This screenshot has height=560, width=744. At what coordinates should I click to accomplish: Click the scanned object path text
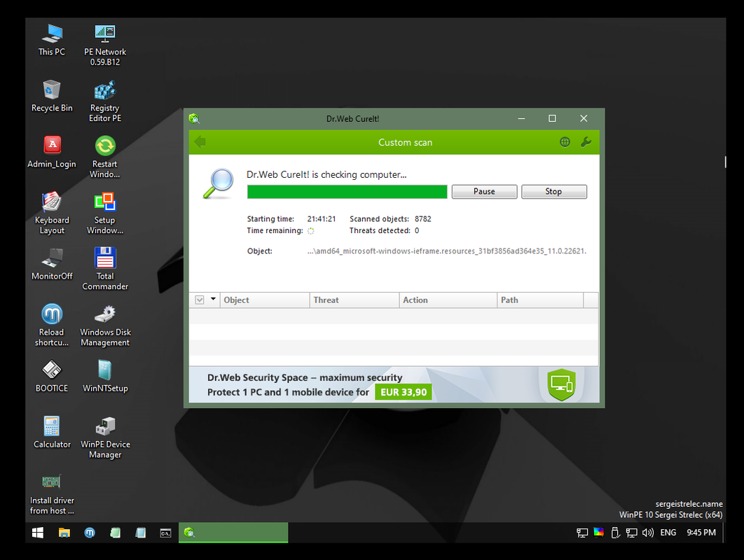[x=446, y=251]
